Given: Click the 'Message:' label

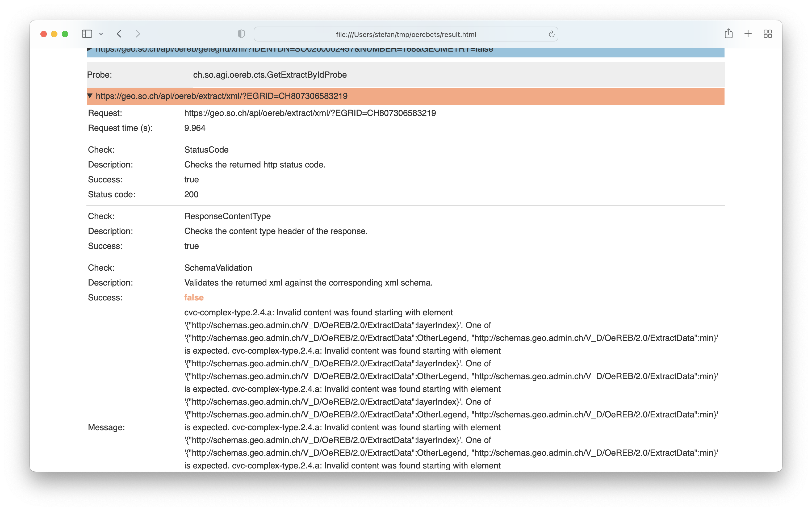Looking at the screenshot, I should (106, 427).
